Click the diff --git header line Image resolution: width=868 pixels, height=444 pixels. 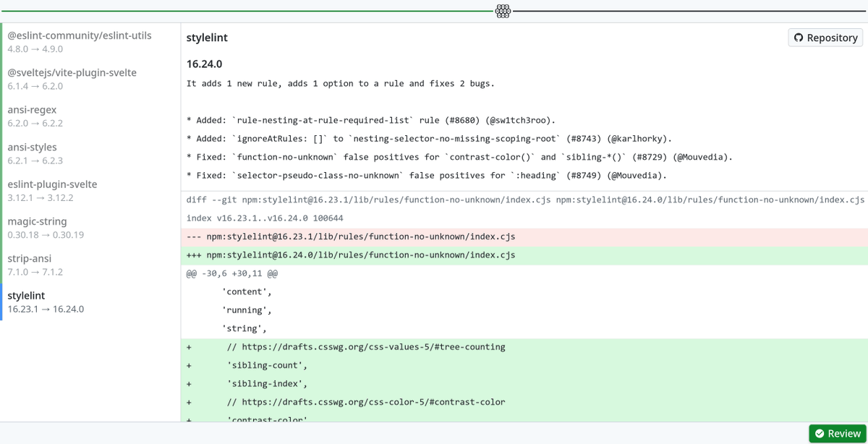coord(524,200)
